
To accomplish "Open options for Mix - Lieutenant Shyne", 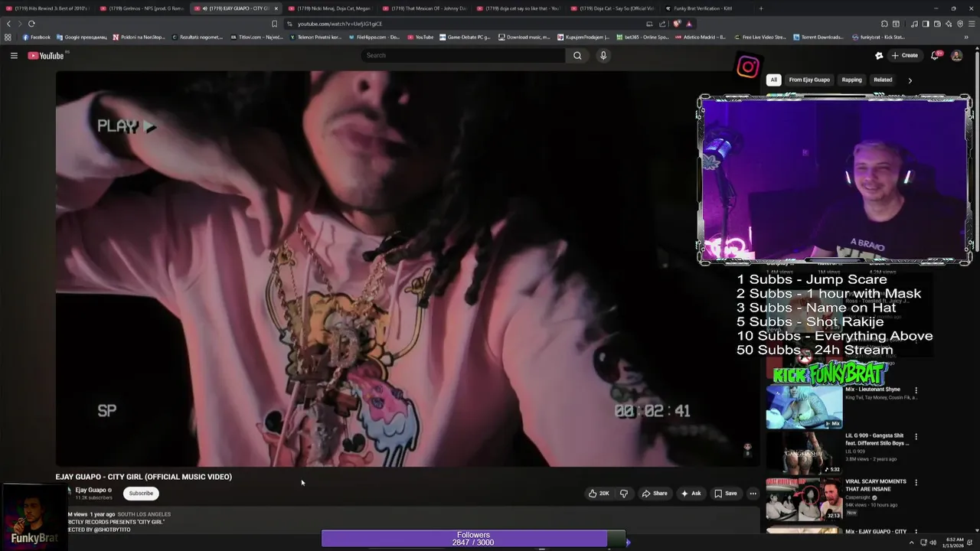I will (916, 390).
